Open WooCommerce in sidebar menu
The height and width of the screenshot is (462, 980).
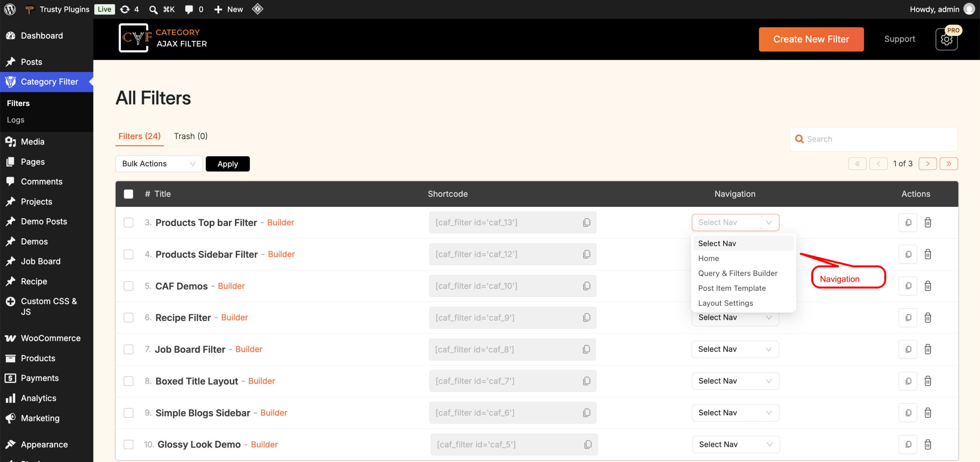click(x=47, y=338)
